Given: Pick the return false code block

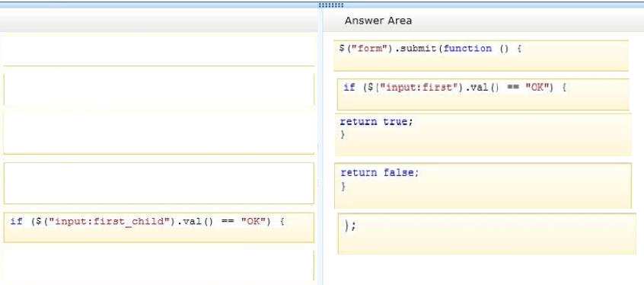Looking at the screenshot, I should pos(483,185).
